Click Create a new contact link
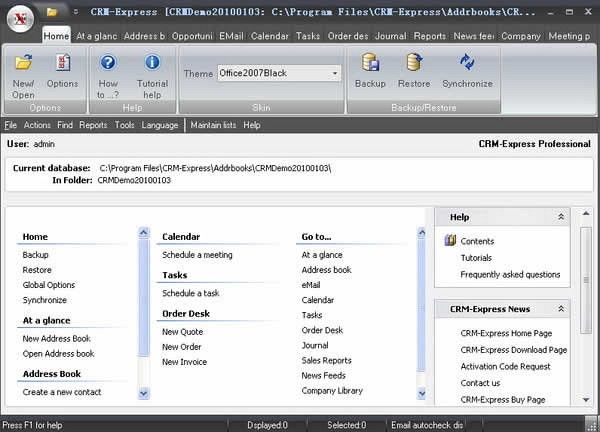 (62, 392)
